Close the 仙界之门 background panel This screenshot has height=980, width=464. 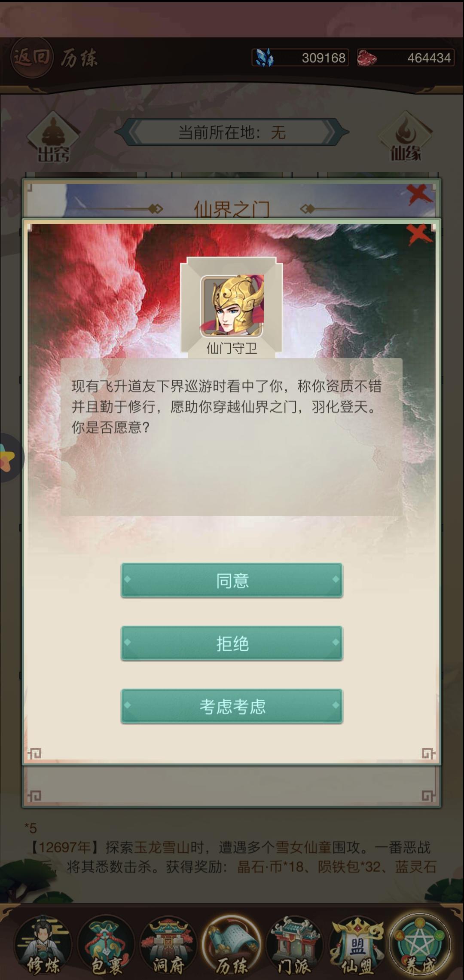pyautogui.click(x=419, y=195)
